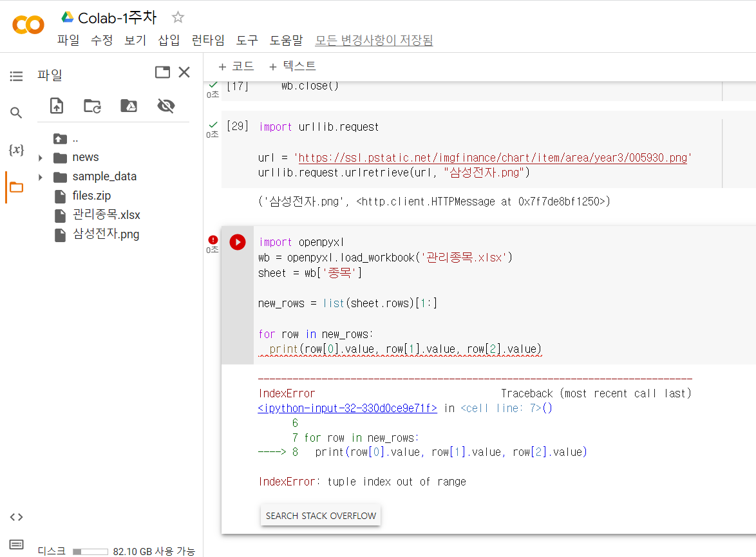Screen dimensions: 756x557
Task: Click the disk usage bar
Action: 91,551
